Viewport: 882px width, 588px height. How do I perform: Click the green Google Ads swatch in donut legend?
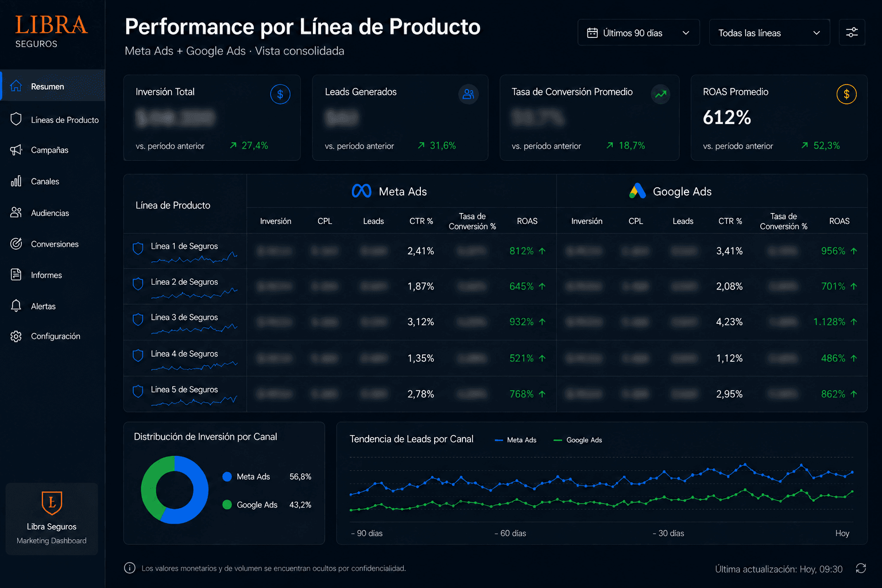click(227, 505)
